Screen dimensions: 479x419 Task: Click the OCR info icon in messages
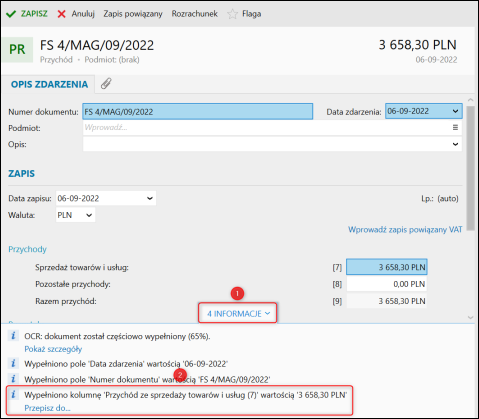(13, 335)
